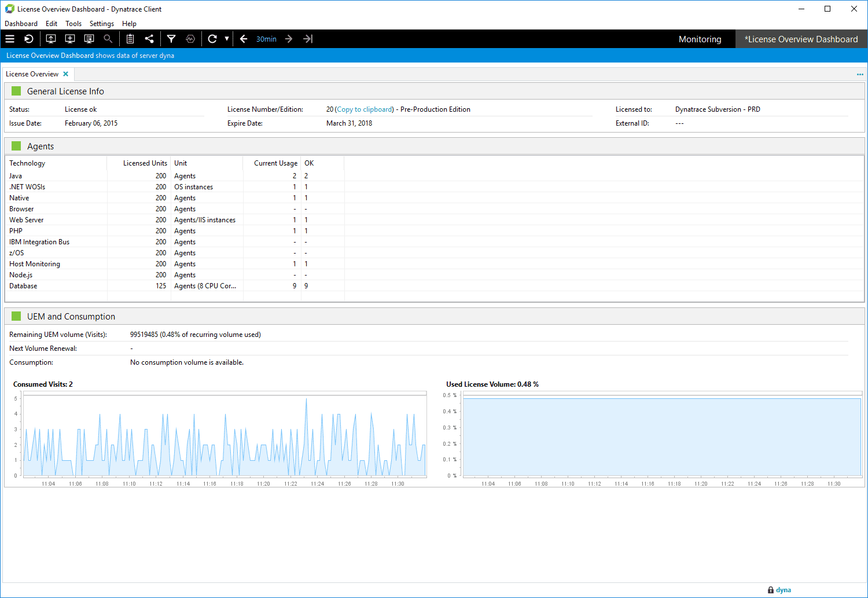Click green UEM and Consumption status icon
The width and height of the screenshot is (868, 598).
point(16,316)
